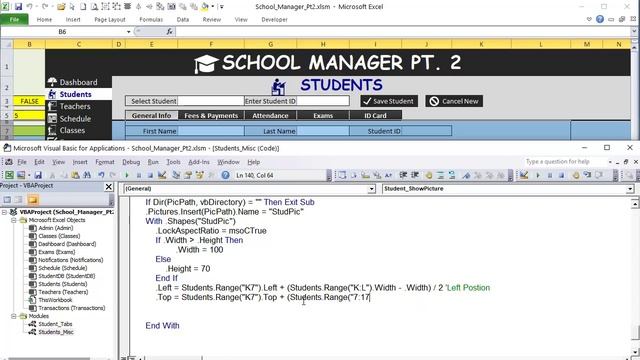Screen dimensions: 640x360
Task: Click the Open folder icon in Excel Quick Access
Action: tap(61, 7)
